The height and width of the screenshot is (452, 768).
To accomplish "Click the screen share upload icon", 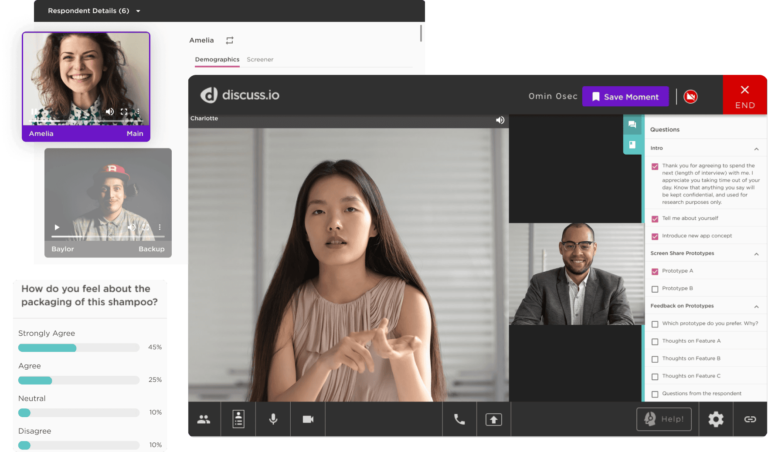I will (x=493, y=419).
